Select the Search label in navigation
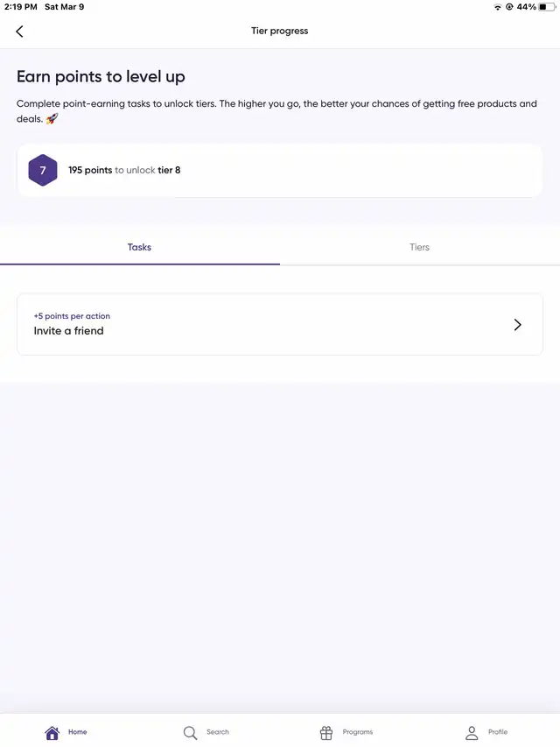Screen dimensions: 560x747 click(218, 732)
